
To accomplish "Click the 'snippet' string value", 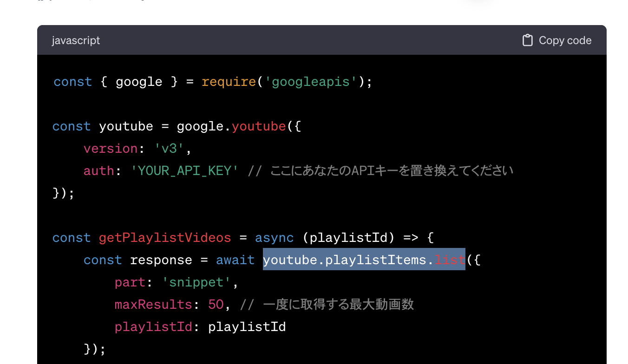I will point(196,282).
